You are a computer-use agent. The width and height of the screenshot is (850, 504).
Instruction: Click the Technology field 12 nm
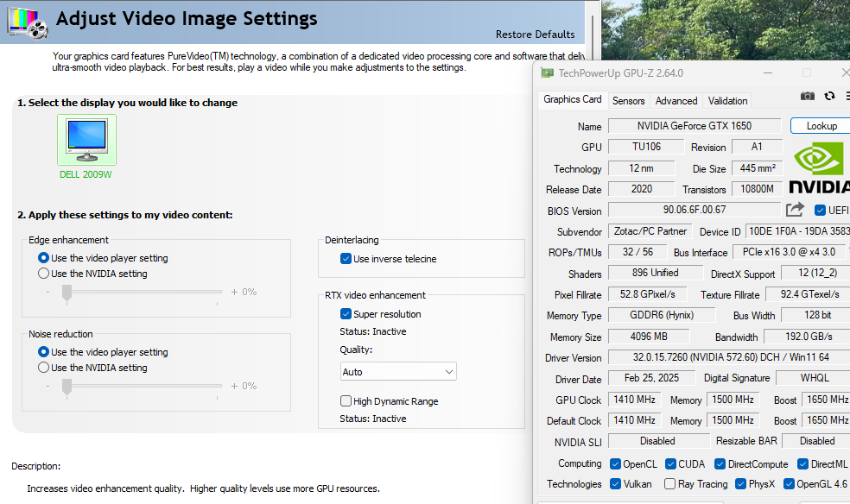pos(641,167)
